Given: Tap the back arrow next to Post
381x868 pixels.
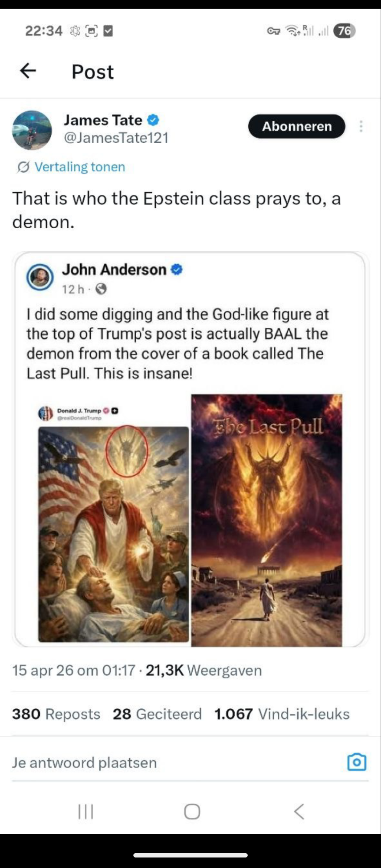Looking at the screenshot, I should pos(28,71).
